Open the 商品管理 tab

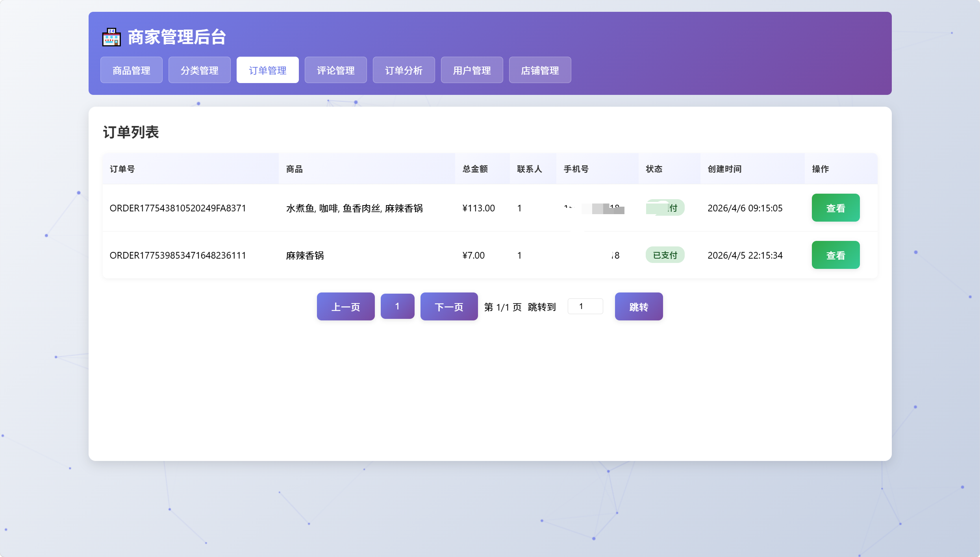pos(132,70)
